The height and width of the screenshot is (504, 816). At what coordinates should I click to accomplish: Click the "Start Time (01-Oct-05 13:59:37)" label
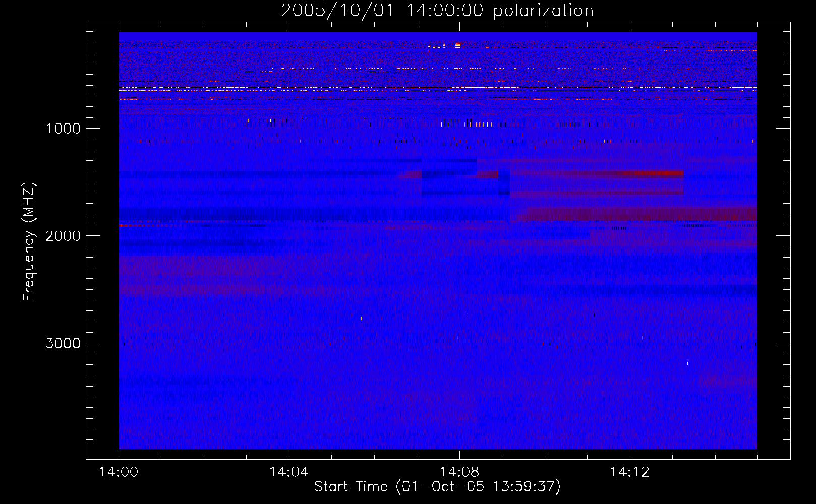coord(437,487)
